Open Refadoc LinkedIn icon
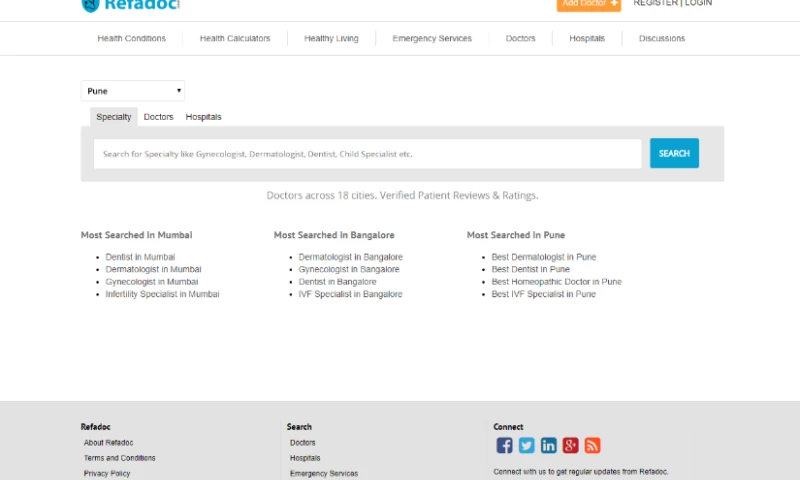The image size is (800, 480). [x=548, y=445]
